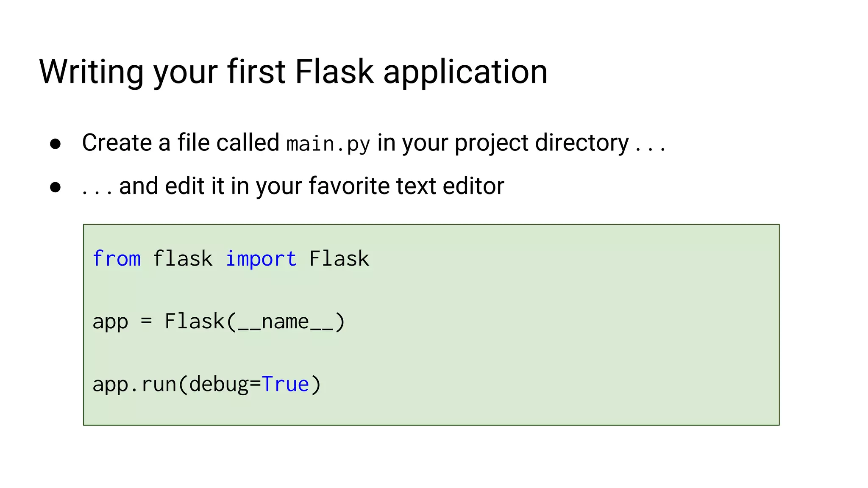Screen dimensions: 868x488
Task: Click the blue "import" keyword
Action: pos(261,259)
